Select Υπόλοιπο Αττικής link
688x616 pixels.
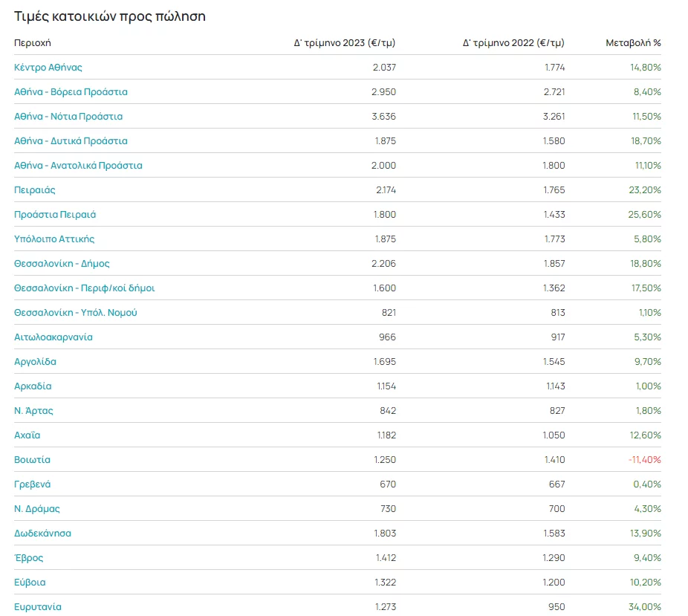(54, 239)
